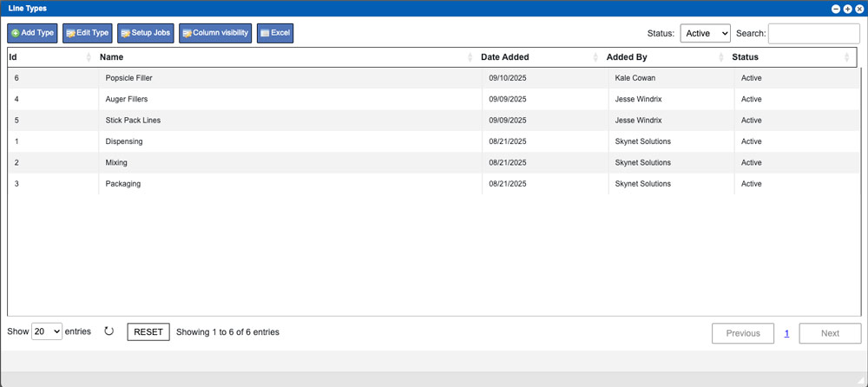Close the Line Types window
868x387 pixels.
point(859,9)
